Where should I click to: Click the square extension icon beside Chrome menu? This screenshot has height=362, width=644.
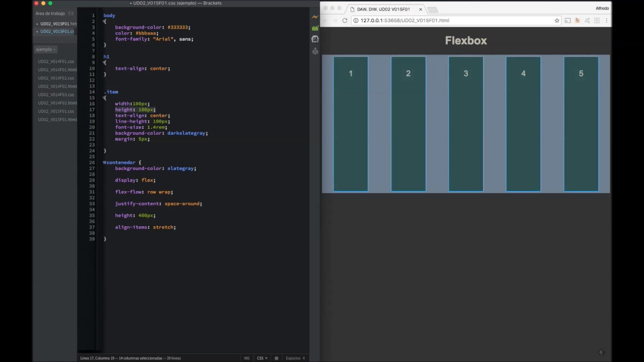click(x=597, y=21)
